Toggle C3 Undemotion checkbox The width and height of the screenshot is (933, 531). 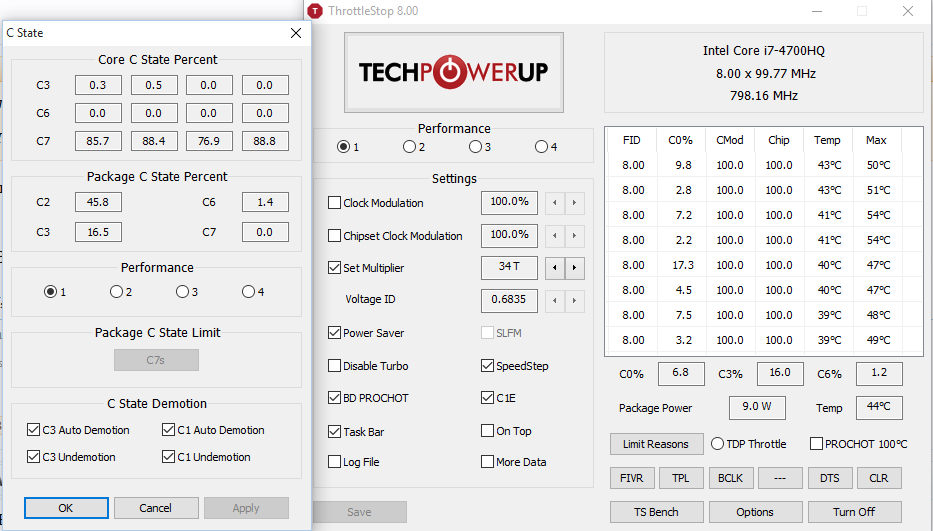click(x=33, y=457)
